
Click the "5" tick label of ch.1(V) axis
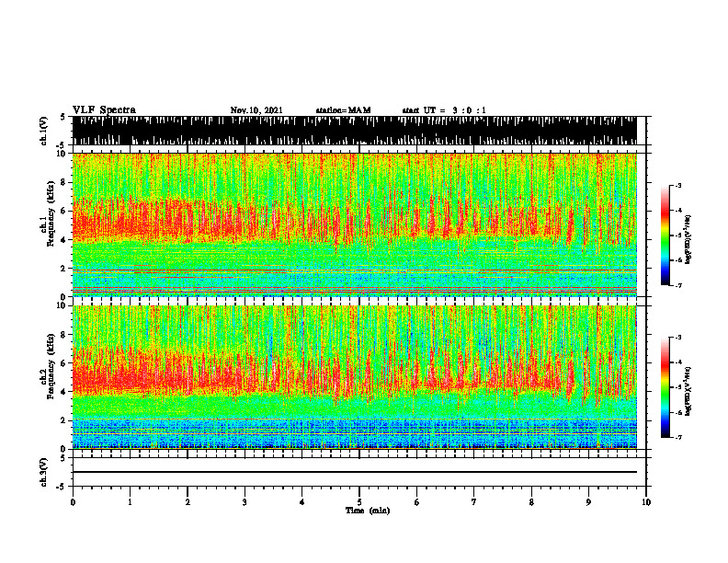(63, 117)
